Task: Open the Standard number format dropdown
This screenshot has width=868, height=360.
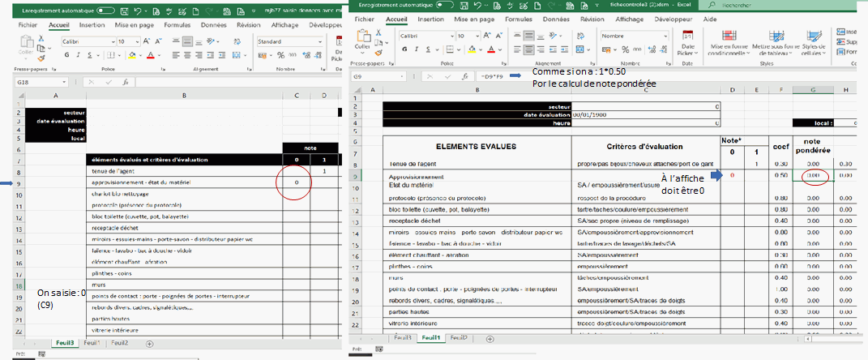Action: pos(322,41)
